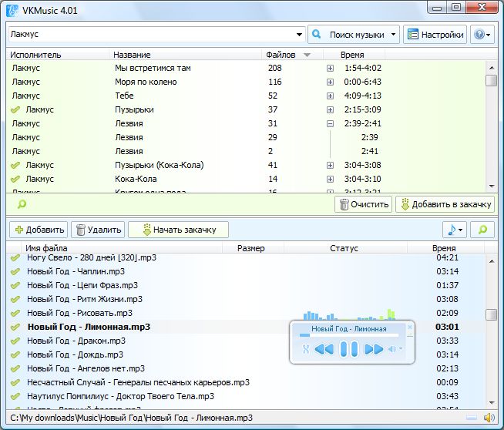
Task: Click the yellow speaker icon in status bar
Action: [488, 418]
